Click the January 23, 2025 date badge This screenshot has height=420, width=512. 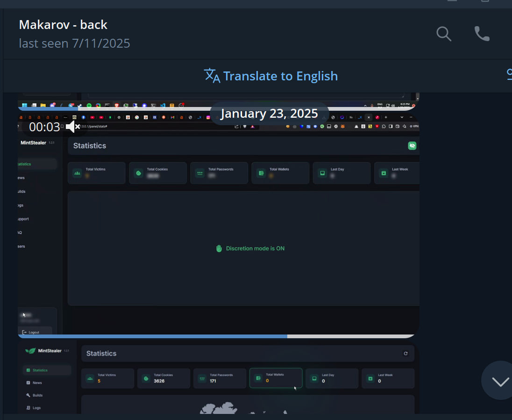[269, 114]
